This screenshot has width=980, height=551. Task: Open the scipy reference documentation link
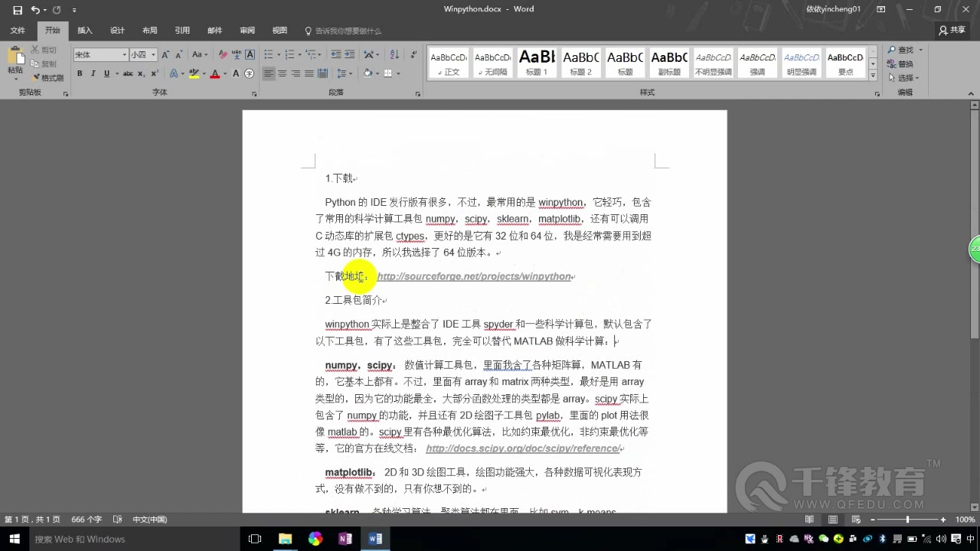tap(523, 448)
